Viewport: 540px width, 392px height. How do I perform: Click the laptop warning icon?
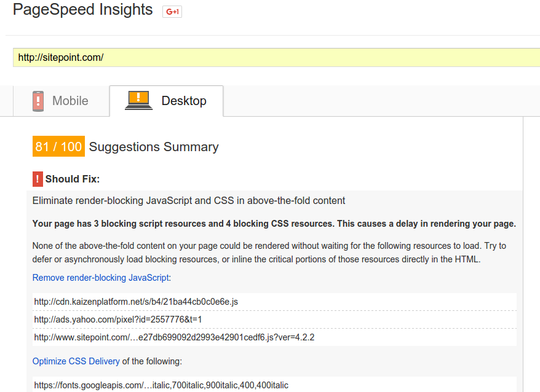coord(138,100)
